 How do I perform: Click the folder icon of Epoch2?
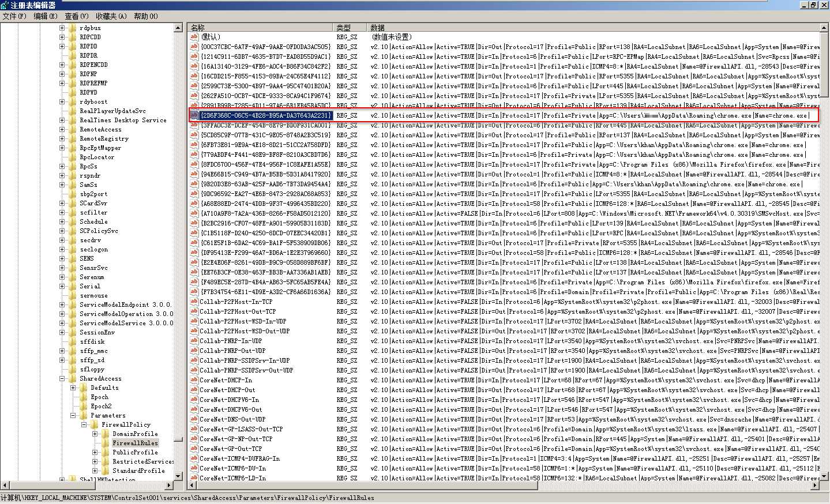click(x=83, y=406)
